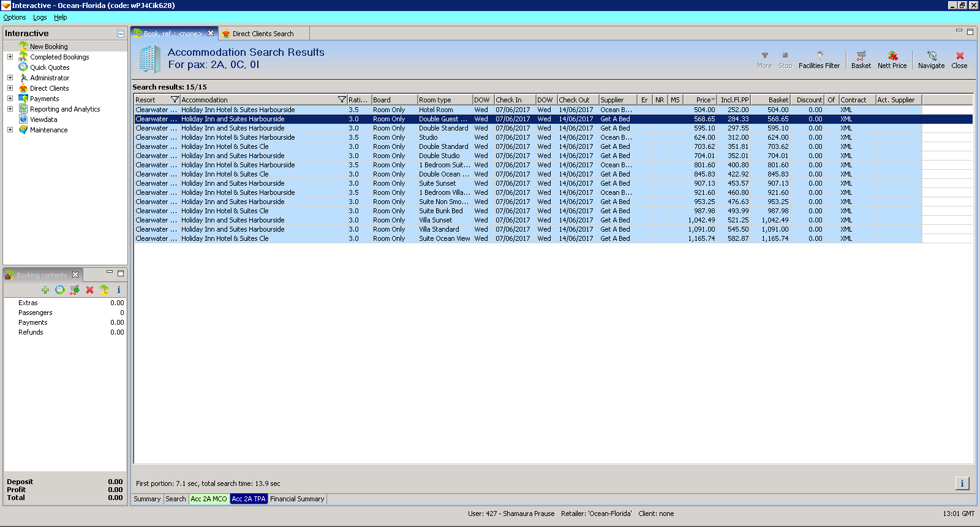This screenshot has width=980, height=527.
Task: Close the Book. ref. tab
Action: [211, 34]
